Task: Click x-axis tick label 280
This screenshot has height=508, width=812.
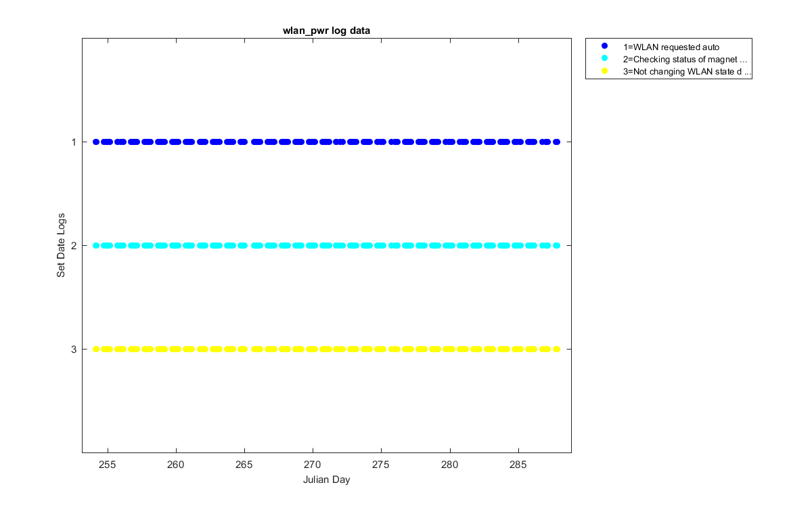Action: (449, 465)
